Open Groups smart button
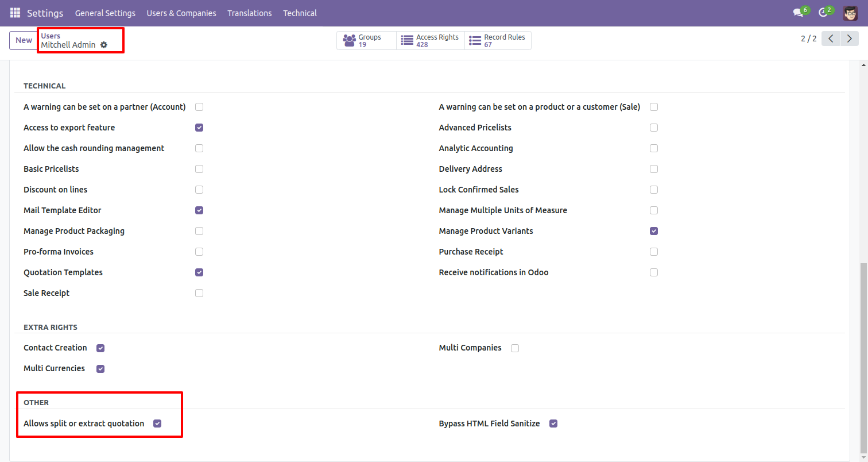This screenshot has width=868, height=462. (366, 40)
